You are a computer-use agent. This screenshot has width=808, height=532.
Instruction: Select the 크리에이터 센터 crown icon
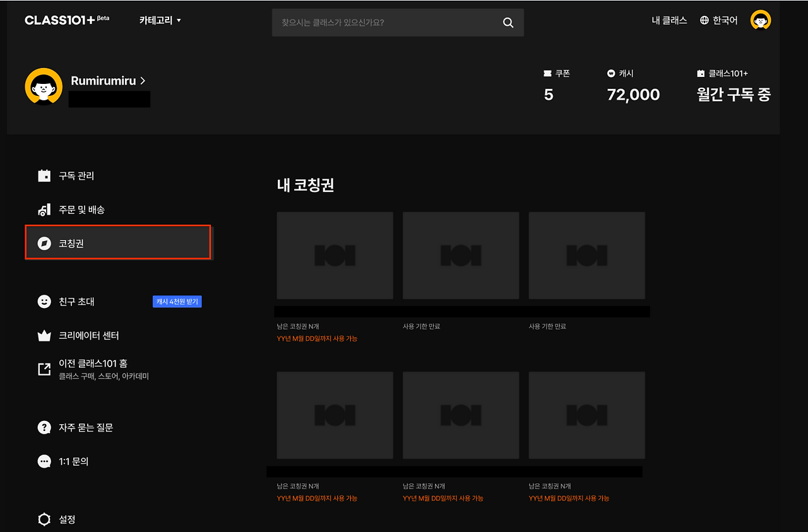(x=44, y=335)
